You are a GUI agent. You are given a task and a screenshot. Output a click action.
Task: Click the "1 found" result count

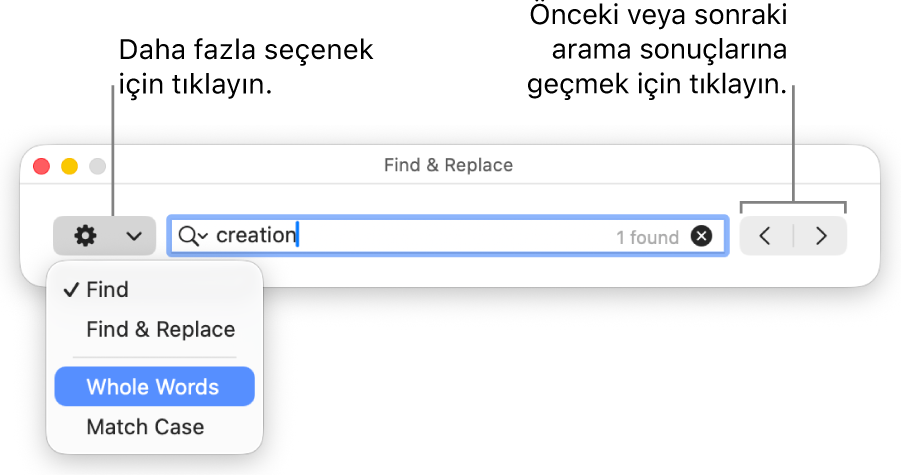647,237
